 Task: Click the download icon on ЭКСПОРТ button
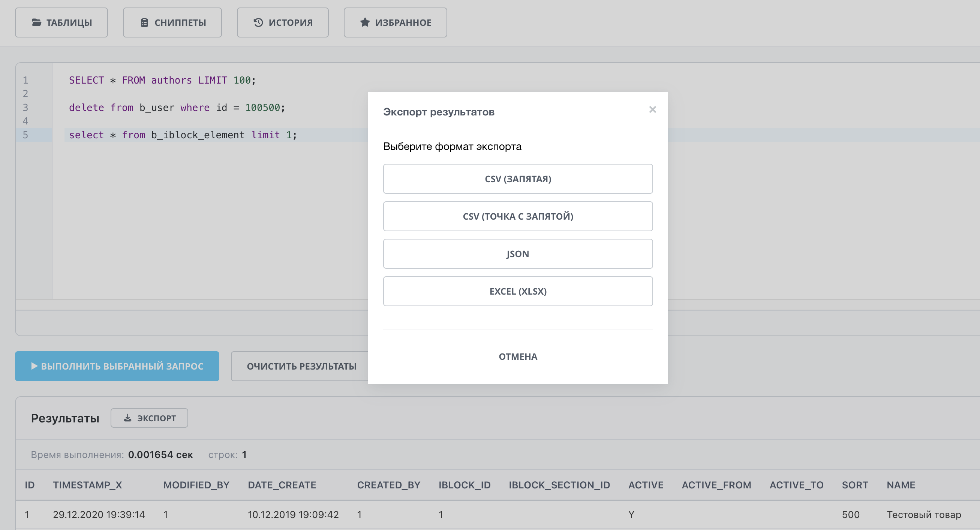coord(127,418)
